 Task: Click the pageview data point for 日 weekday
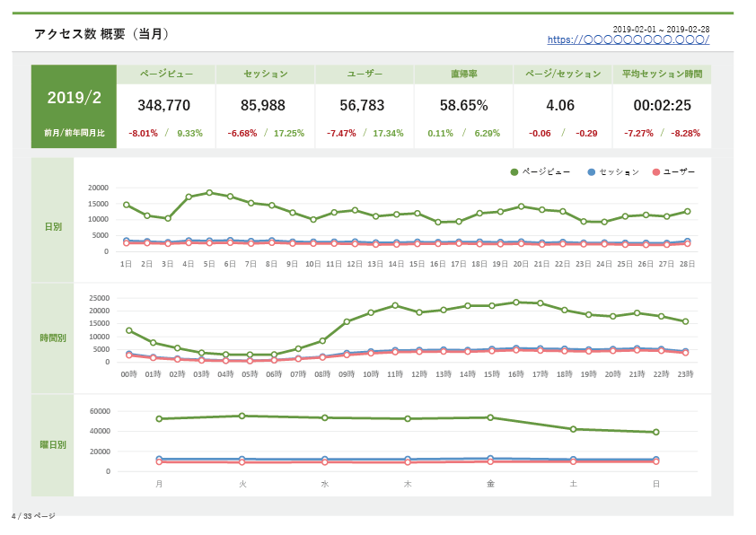pyautogui.click(x=656, y=433)
